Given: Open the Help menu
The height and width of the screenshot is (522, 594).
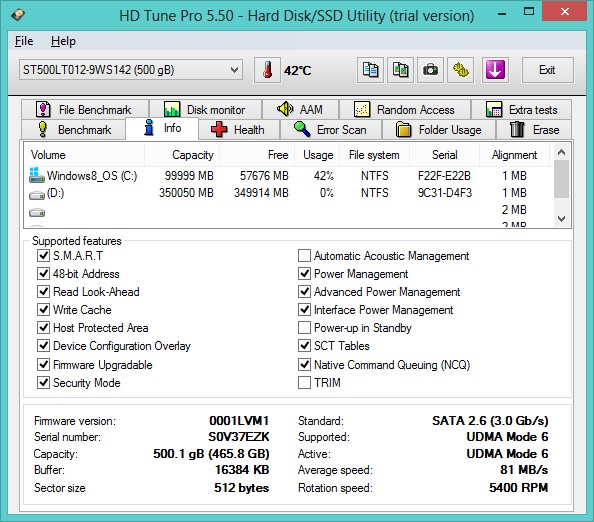Looking at the screenshot, I should point(63,41).
